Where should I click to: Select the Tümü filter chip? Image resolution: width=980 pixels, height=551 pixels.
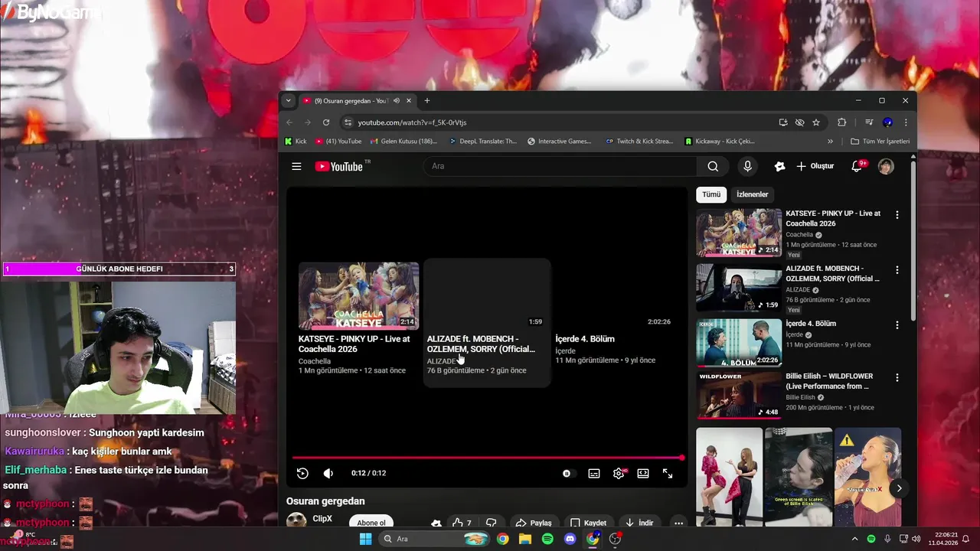pos(711,194)
